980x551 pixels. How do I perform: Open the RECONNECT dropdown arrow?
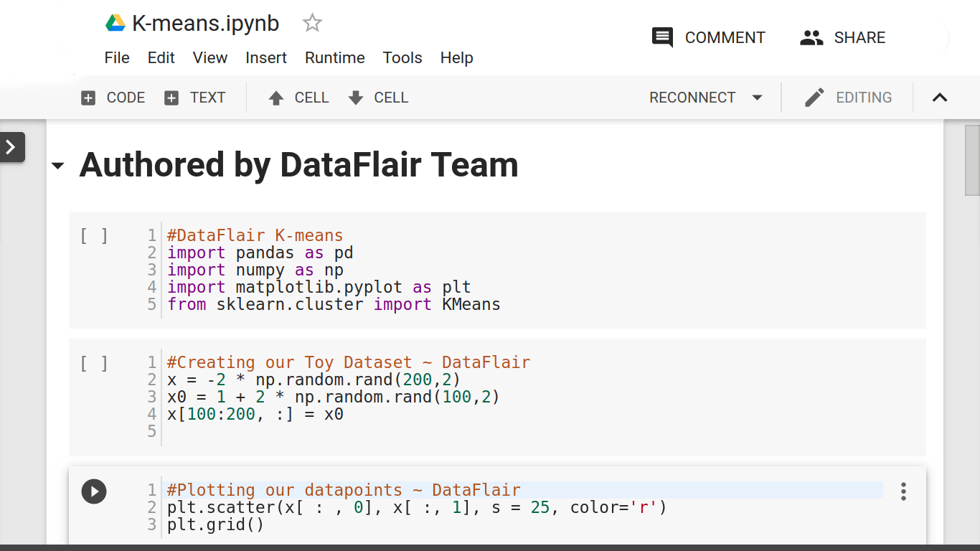(758, 98)
